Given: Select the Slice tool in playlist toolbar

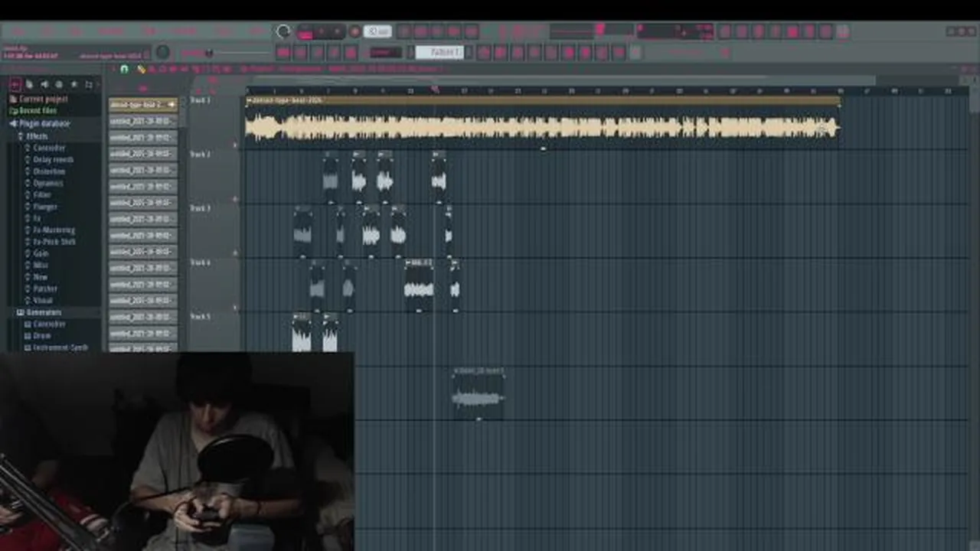Looking at the screenshot, I should [x=195, y=69].
